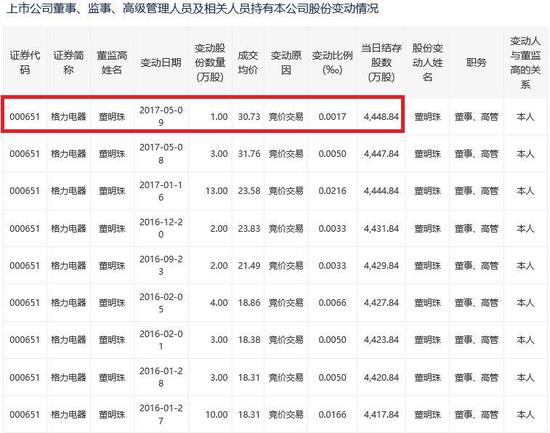The image size is (550, 433).
Task: Click the average price 23.58
Action: pyautogui.click(x=249, y=191)
